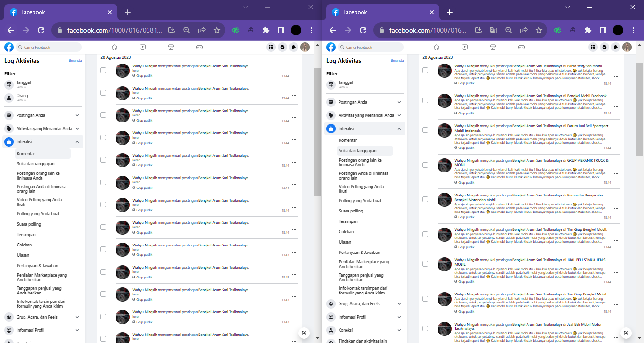Open Orang filter in left window
The width and height of the screenshot is (644, 343).
pos(43,98)
